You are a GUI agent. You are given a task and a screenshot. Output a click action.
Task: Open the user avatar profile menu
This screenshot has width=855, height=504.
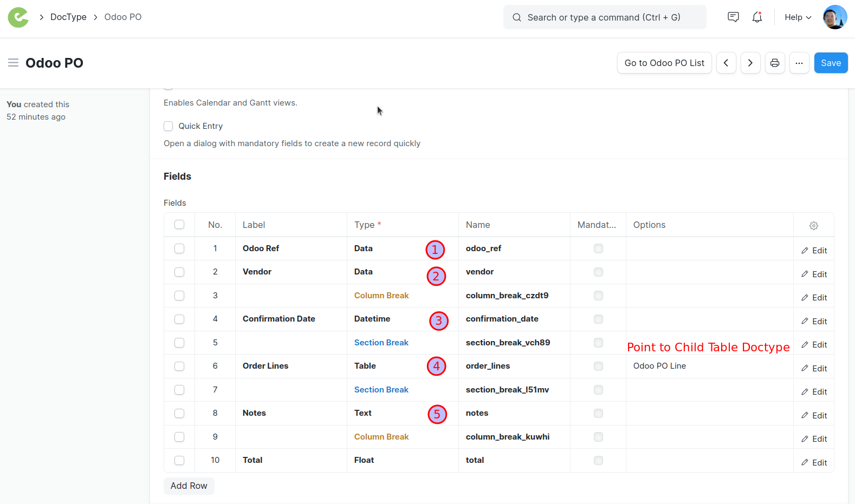(x=834, y=17)
